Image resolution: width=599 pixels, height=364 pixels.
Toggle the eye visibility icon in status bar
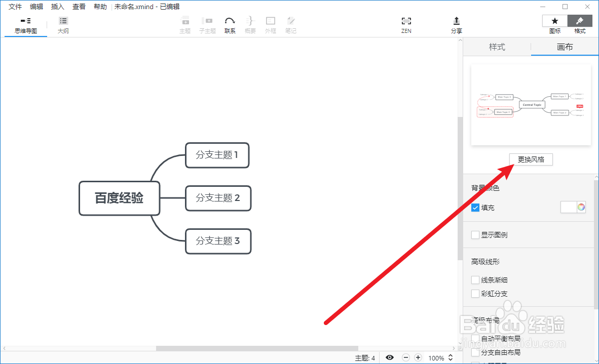(390, 357)
